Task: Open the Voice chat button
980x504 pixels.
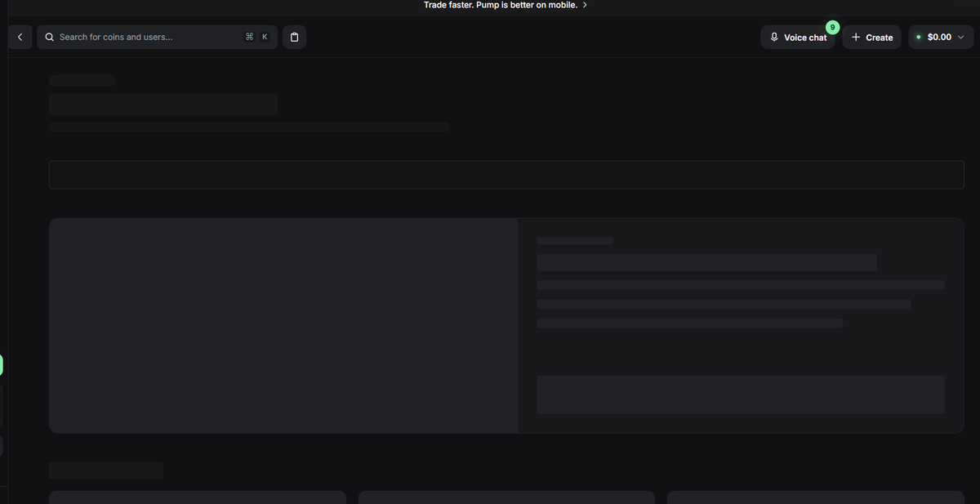Action: tap(798, 37)
